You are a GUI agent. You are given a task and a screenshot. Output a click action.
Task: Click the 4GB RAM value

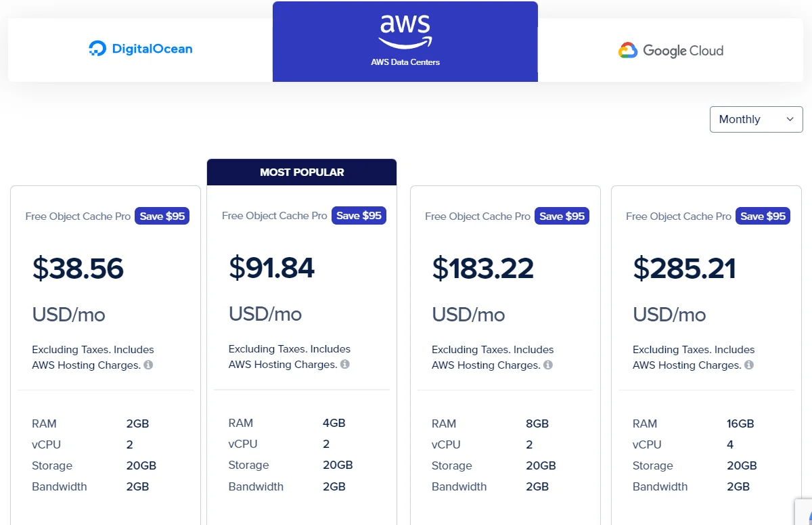pyautogui.click(x=334, y=423)
